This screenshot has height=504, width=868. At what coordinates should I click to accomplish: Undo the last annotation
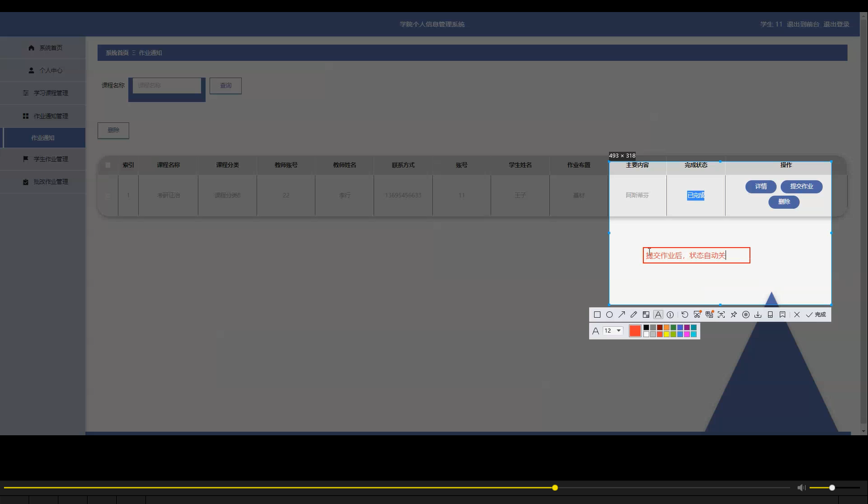(x=685, y=314)
